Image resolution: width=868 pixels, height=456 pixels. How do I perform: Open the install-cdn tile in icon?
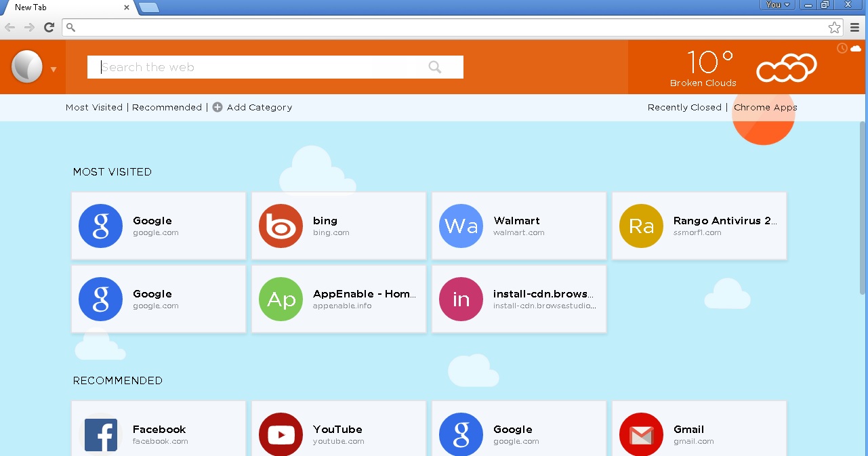click(461, 299)
